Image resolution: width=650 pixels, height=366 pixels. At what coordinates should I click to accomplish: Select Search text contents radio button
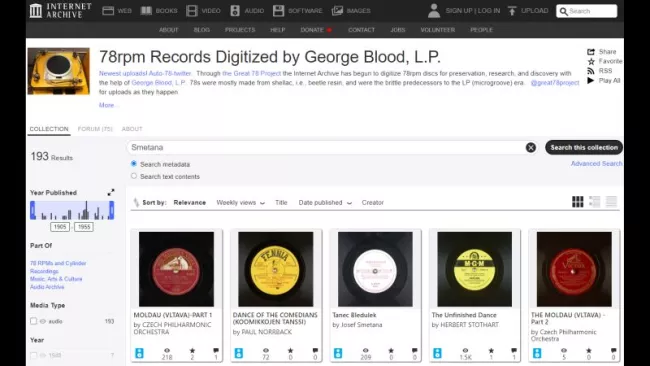[133, 176]
